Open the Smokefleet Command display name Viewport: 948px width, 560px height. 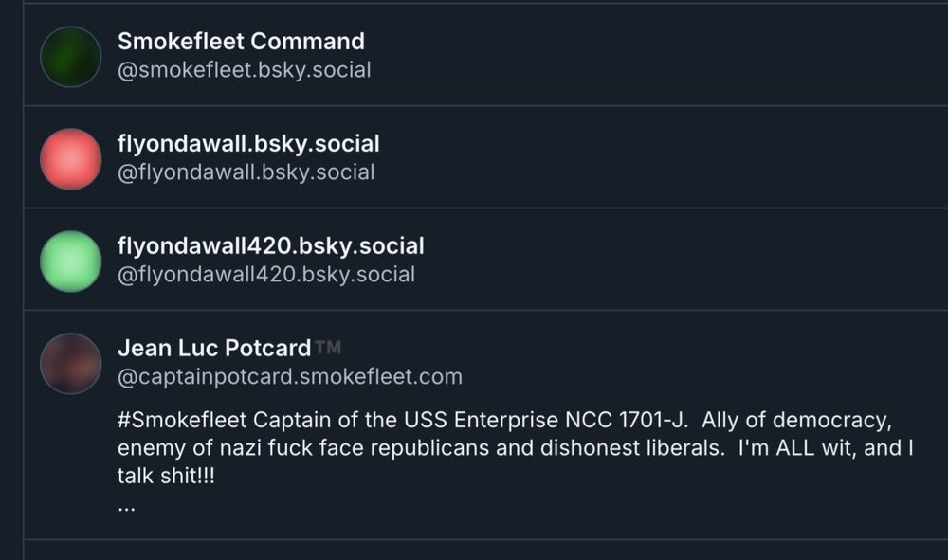pos(240,41)
